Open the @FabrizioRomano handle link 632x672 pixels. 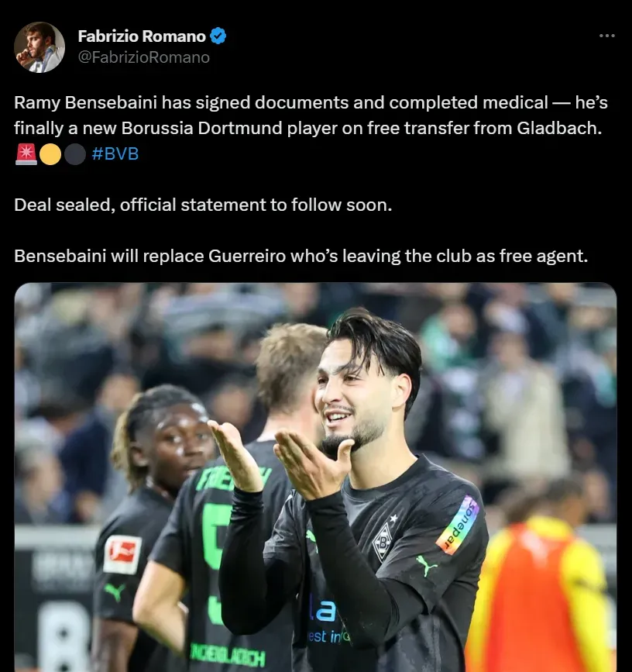(144, 57)
